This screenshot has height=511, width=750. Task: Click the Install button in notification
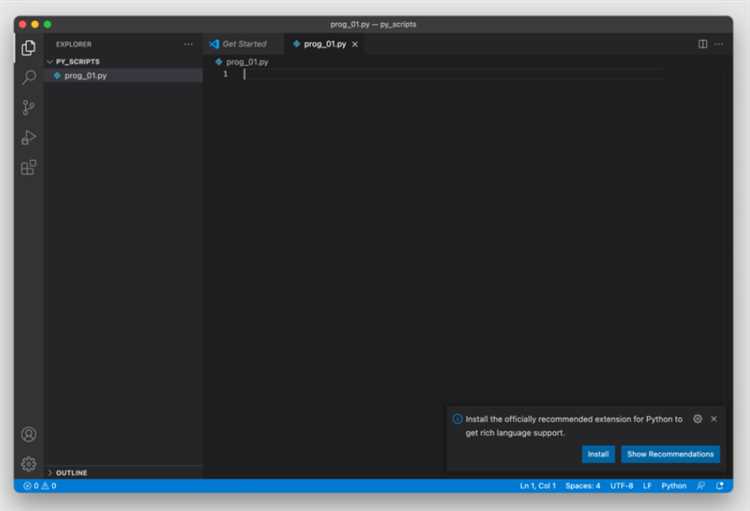pos(598,454)
